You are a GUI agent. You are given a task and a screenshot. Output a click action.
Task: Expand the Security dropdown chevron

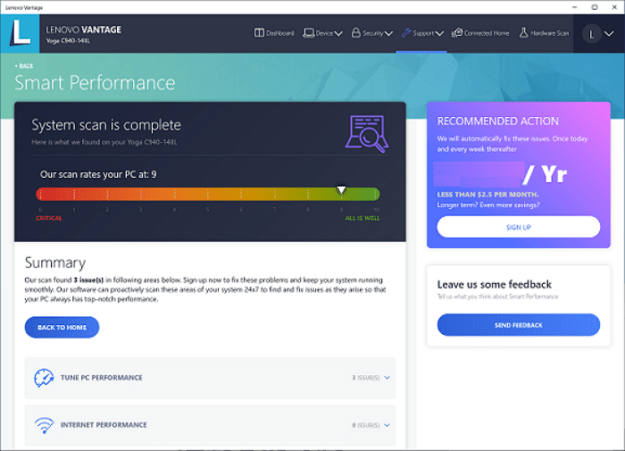tap(389, 33)
